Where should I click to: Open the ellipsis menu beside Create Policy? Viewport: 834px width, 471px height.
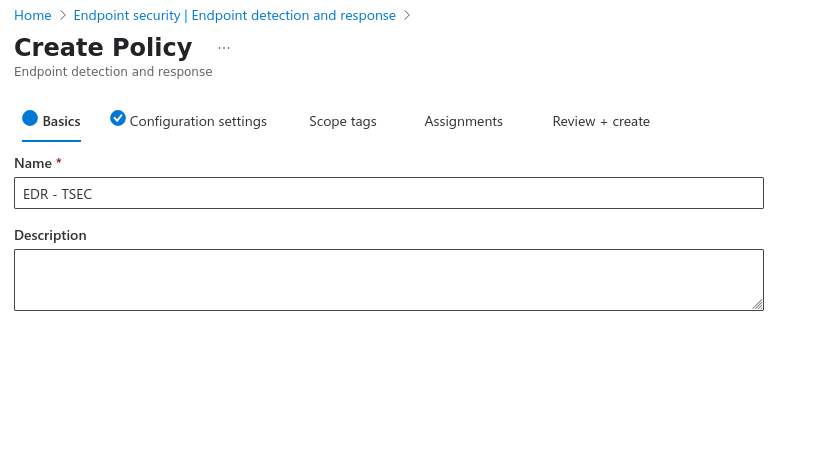224,48
